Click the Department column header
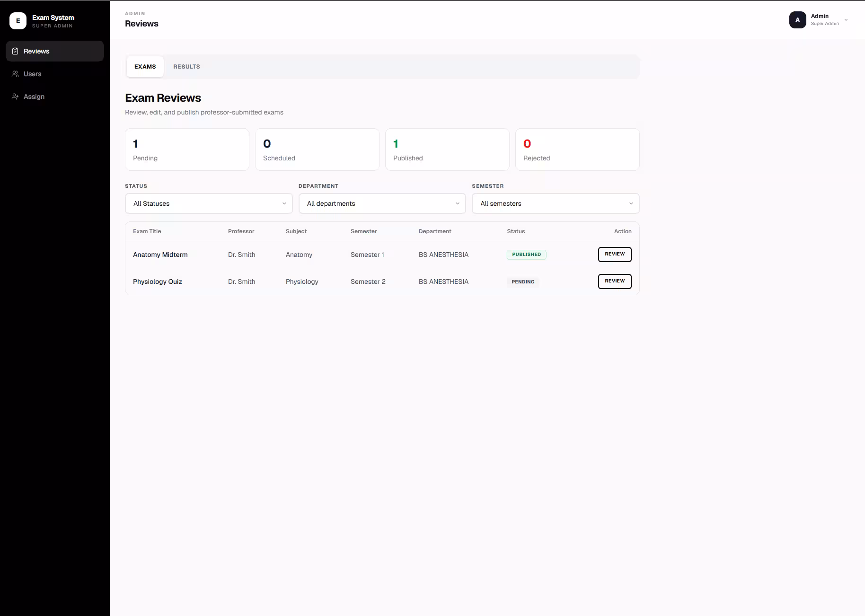Image resolution: width=865 pixels, height=616 pixels. pos(435,231)
